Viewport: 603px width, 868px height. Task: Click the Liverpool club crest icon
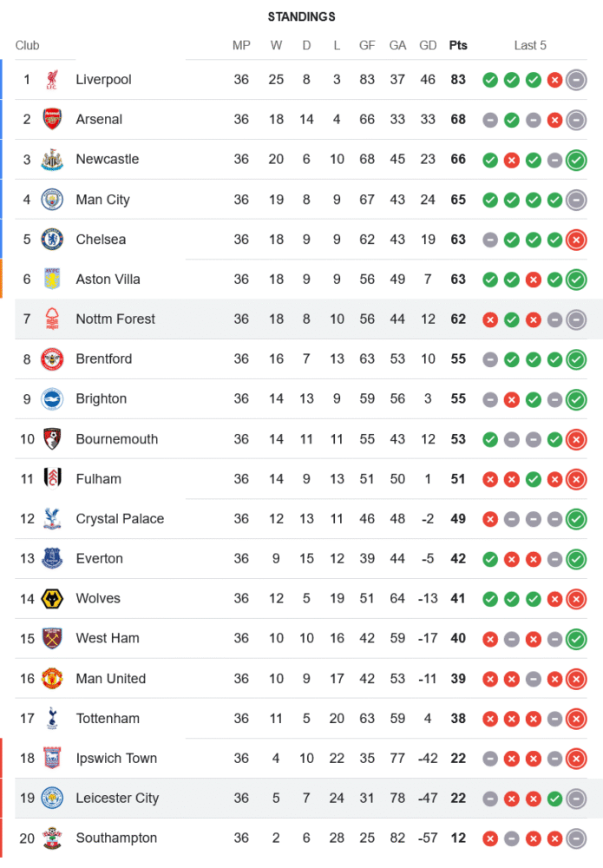coord(53,80)
